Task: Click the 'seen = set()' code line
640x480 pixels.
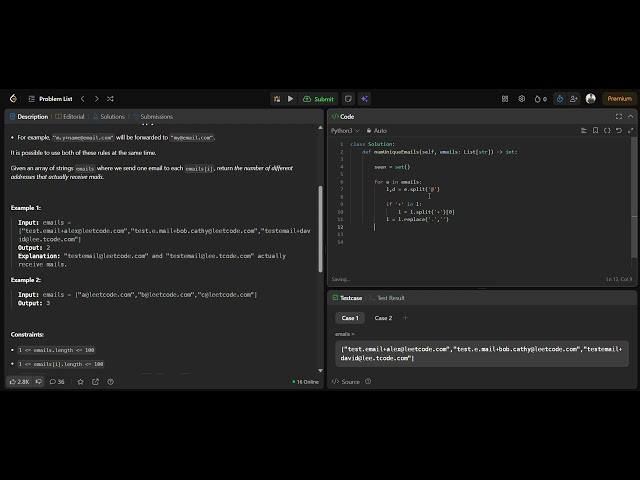Action: click(x=392, y=167)
